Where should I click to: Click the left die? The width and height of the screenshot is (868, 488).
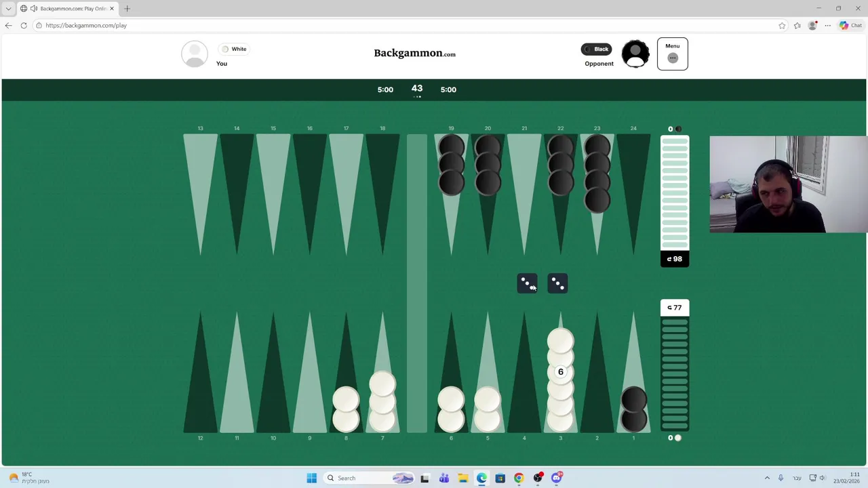click(528, 283)
